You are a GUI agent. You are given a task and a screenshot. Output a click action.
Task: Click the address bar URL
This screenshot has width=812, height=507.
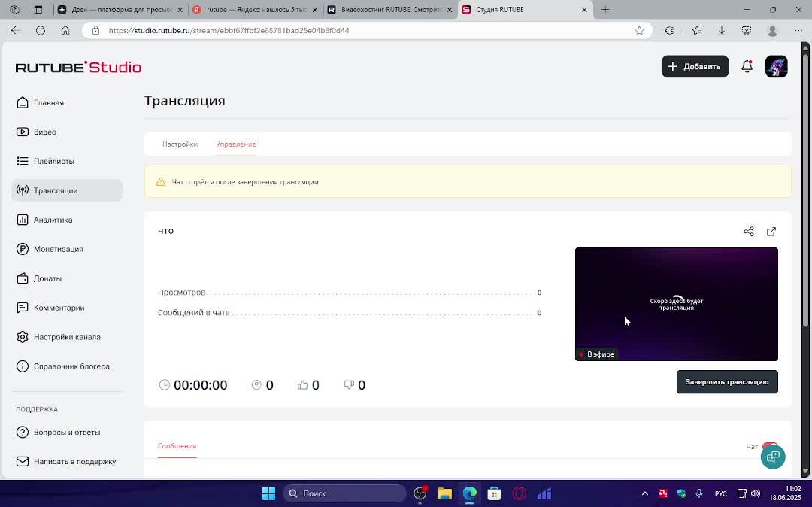pos(229,31)
